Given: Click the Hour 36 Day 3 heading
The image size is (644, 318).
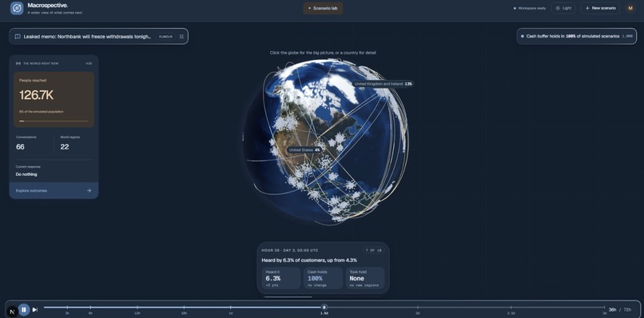Looking at the screenshot, I should (290, 250).
